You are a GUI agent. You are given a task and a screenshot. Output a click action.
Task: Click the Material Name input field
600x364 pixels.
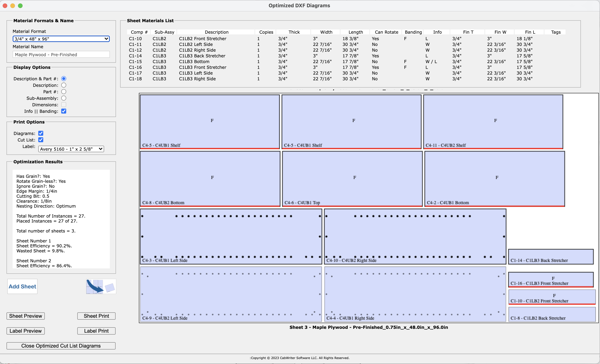61,54
